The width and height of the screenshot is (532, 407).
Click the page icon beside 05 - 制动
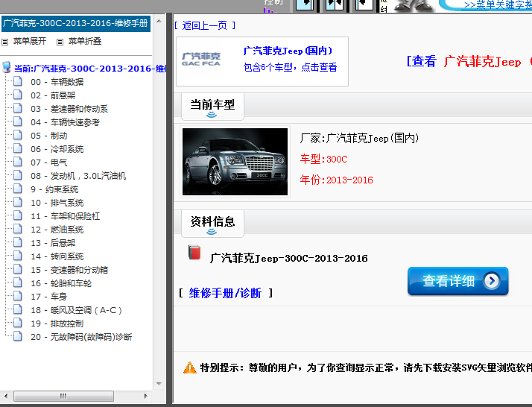(x=18, y=135)
